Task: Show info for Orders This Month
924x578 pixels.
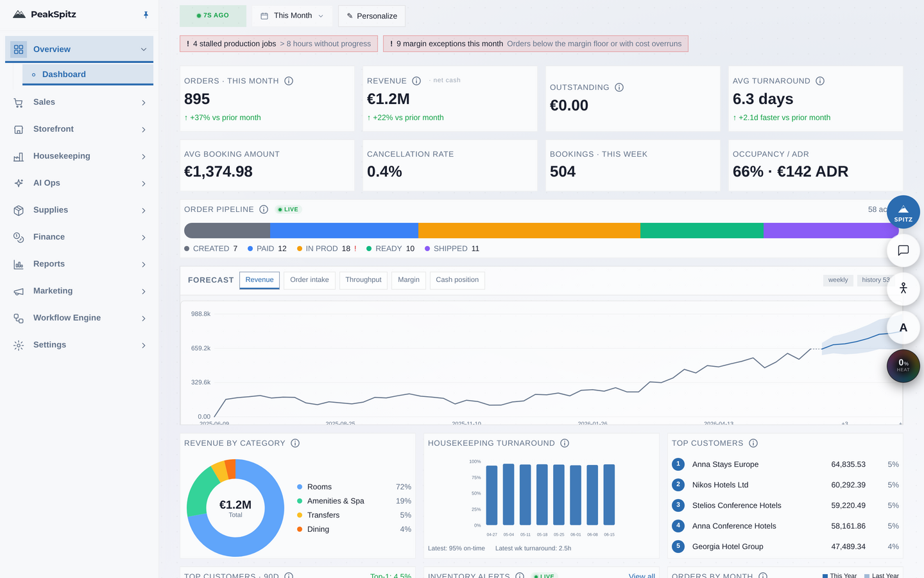Action: pyautogui.click(x=289, y=81)
